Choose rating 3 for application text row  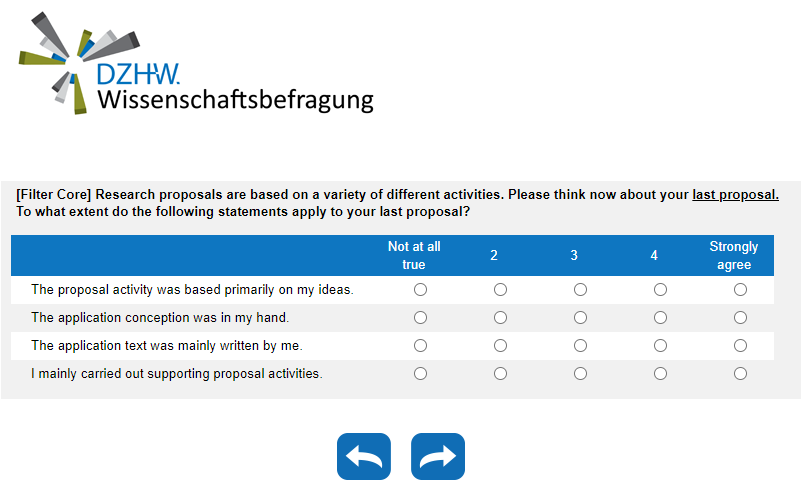(580, 346)
